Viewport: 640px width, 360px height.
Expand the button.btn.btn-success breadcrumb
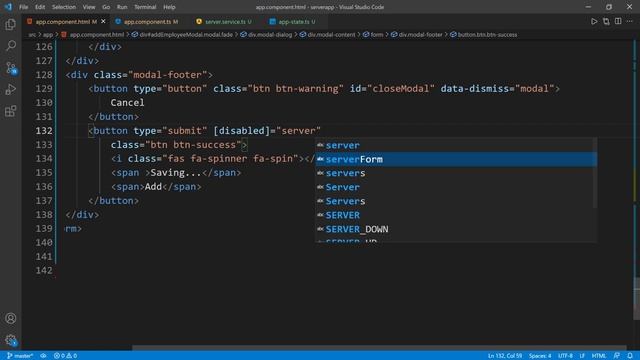pyautogui.click(x=484, y=35)
